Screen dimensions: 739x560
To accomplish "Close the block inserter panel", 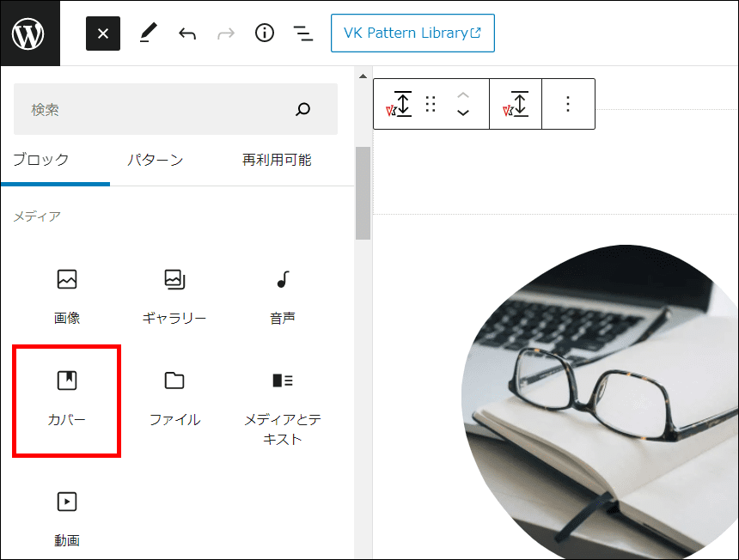I will tap(103, 33).
